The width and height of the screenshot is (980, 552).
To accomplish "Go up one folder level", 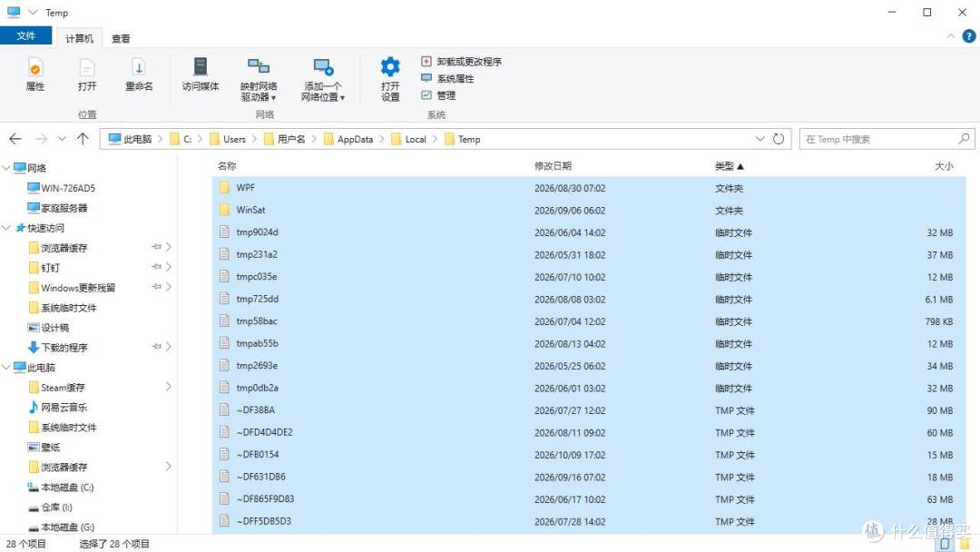I will (83, 139).
